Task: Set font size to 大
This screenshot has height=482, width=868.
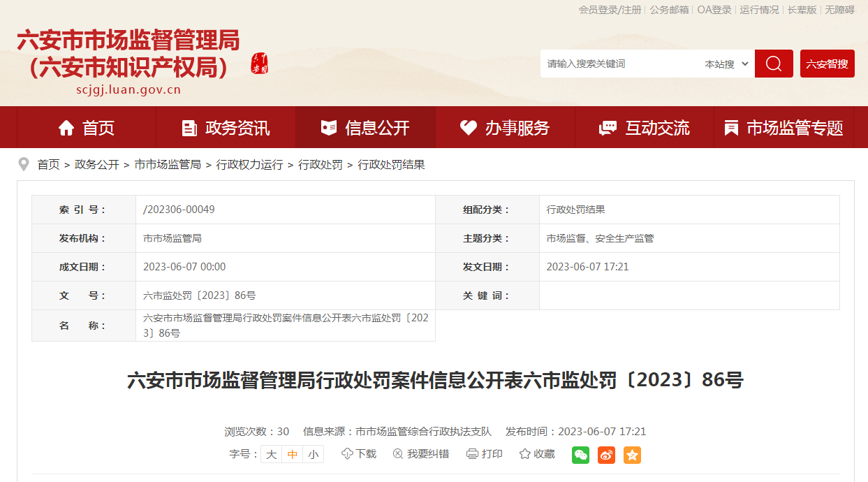Action: coord(272,454)
